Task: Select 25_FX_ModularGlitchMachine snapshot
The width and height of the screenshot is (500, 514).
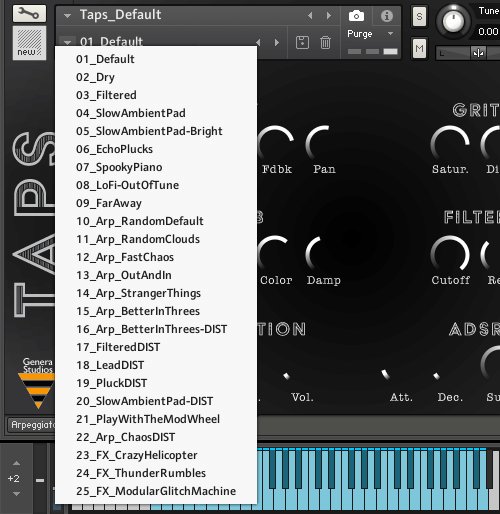Action: tap(156, 491)
